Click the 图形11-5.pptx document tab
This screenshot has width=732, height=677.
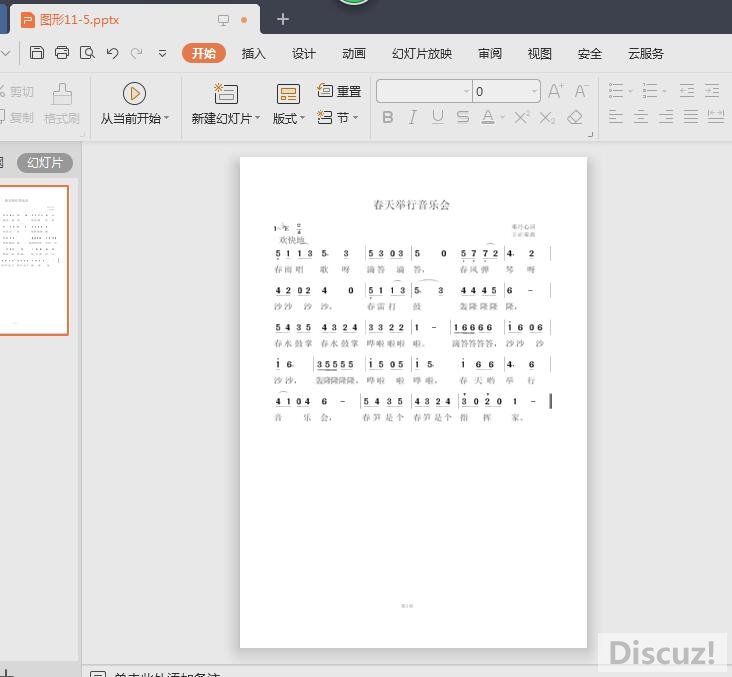coord(79,20)
